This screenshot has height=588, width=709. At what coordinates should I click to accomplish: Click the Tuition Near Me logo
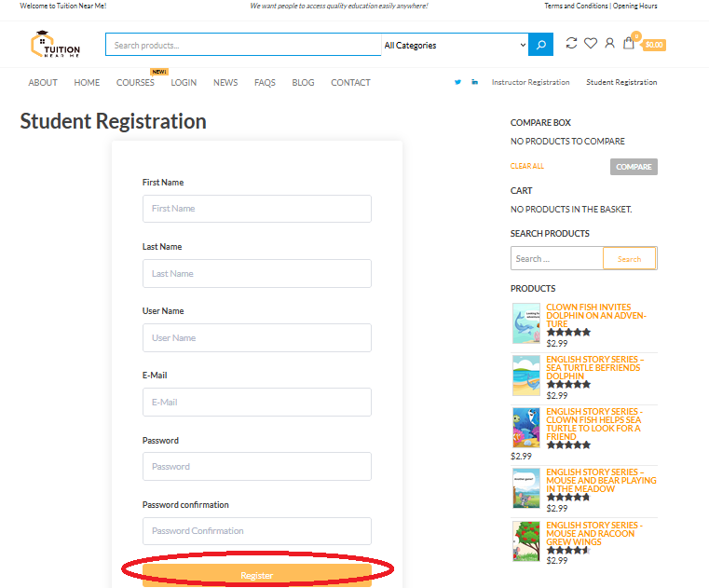point(56,45)
